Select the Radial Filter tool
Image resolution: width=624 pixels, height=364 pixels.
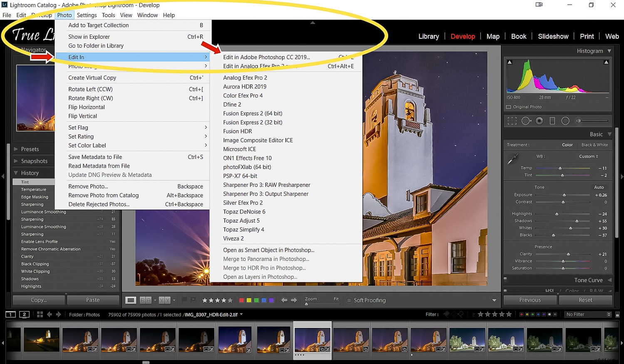565,121
